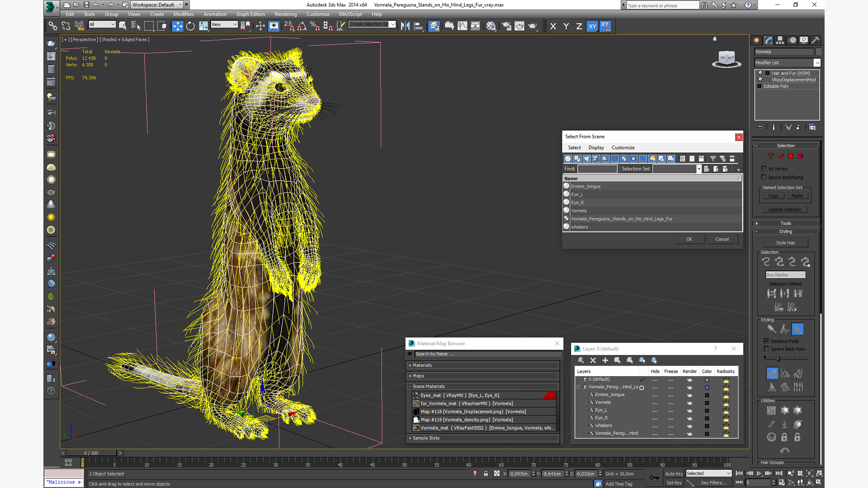Open the Graph Editors menu
This screenshot has height=488, width=868.
pos(250,14)
